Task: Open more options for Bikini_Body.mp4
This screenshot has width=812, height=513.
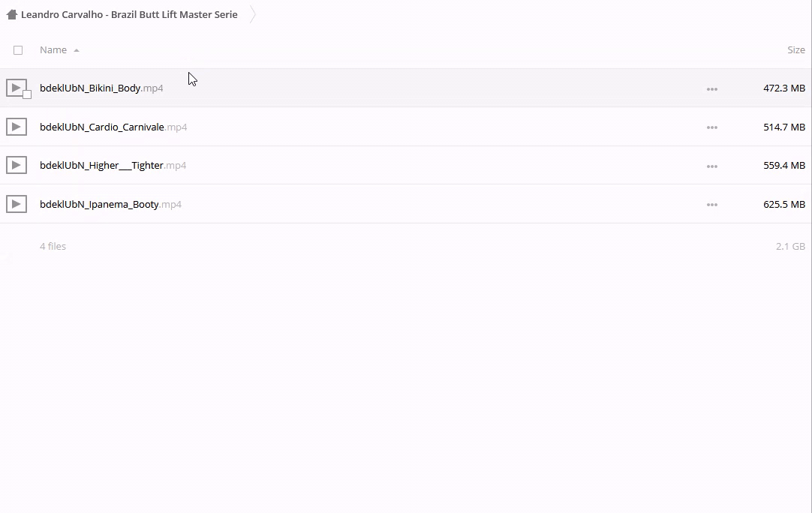Action: [711, 89]
